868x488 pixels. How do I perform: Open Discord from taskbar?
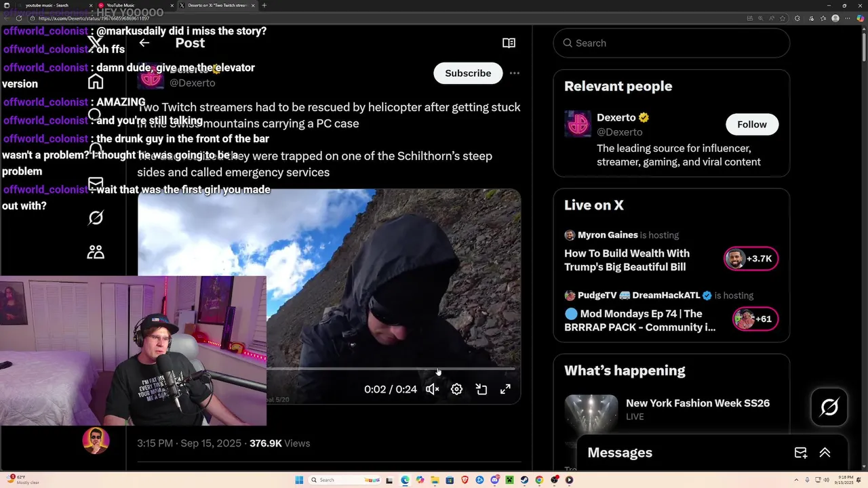pyautogui.click(x=494, y=480)
